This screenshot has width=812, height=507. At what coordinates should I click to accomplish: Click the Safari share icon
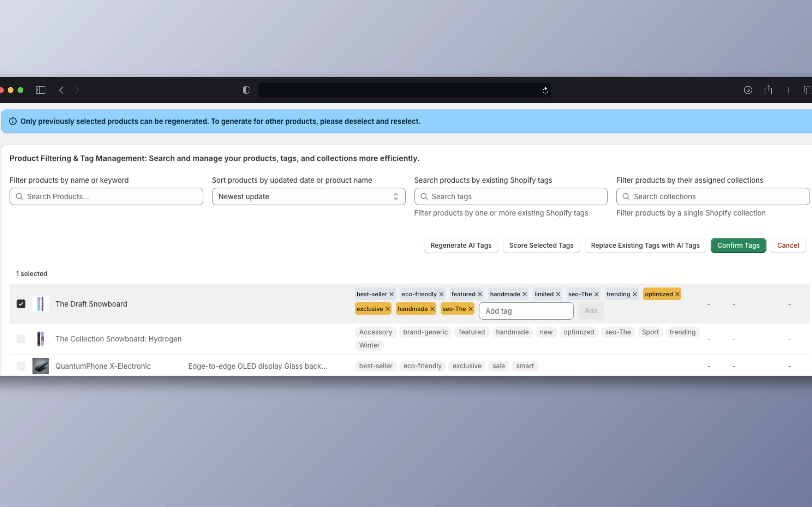768,90
